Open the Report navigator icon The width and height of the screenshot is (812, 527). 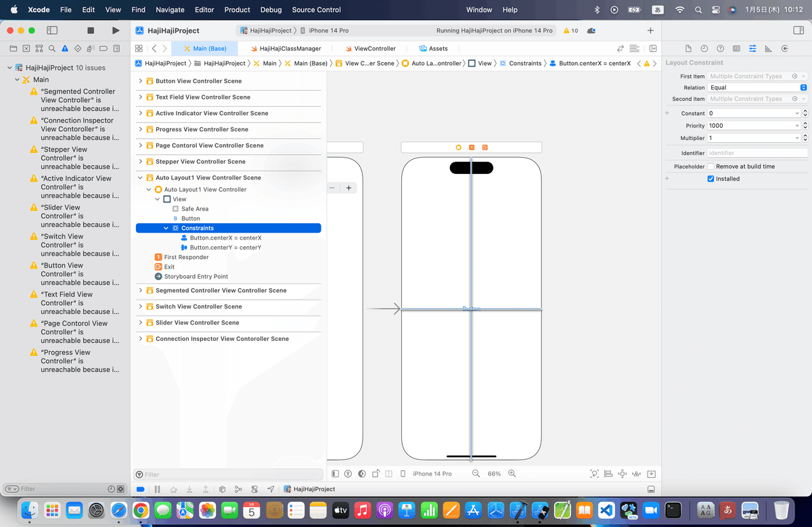(x=117, y=49)
